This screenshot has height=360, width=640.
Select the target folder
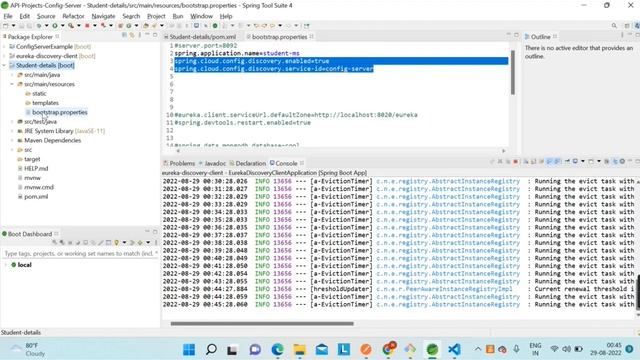tap(32, 159)
